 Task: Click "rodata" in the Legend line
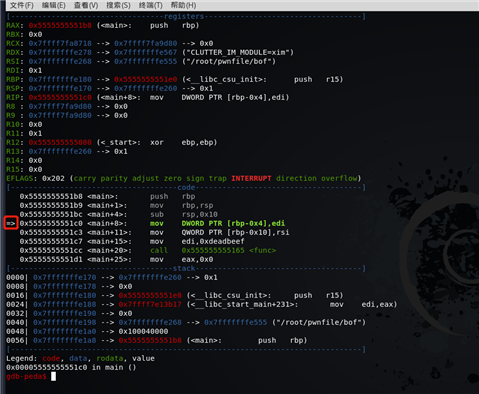pos(110,359)
